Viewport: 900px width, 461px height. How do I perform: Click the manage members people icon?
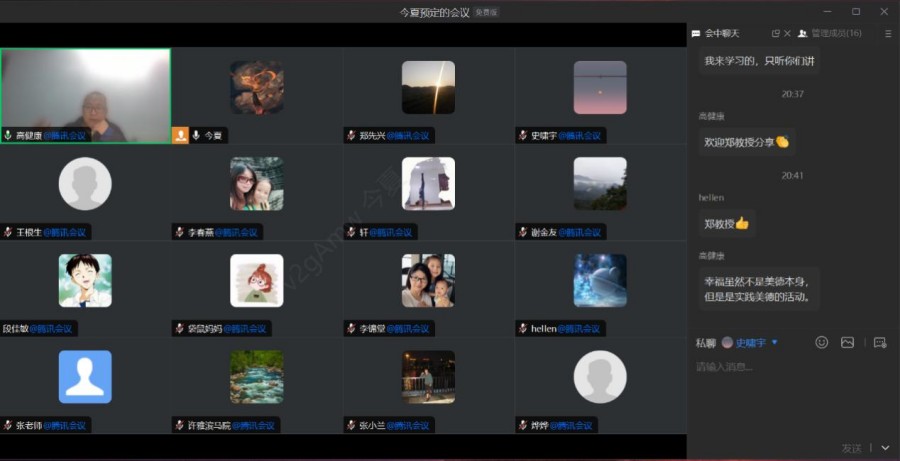pyautogui.click(x=803, y=33)
